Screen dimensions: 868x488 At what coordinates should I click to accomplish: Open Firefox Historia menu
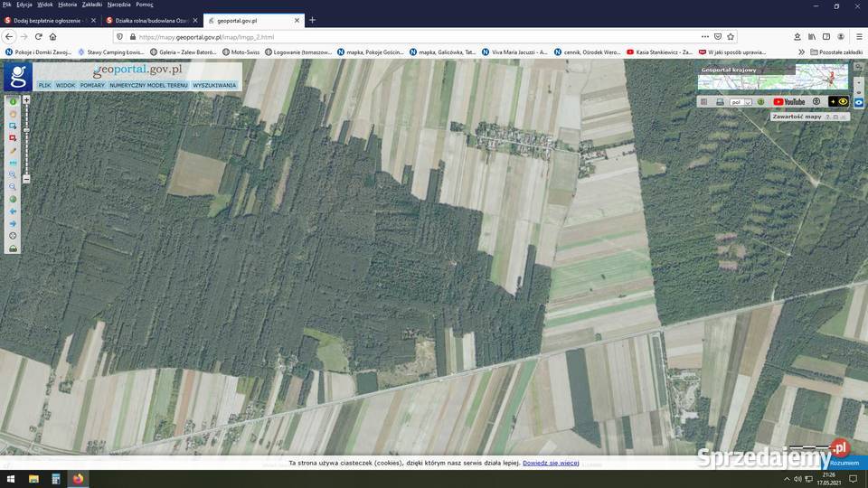(68, 5)
